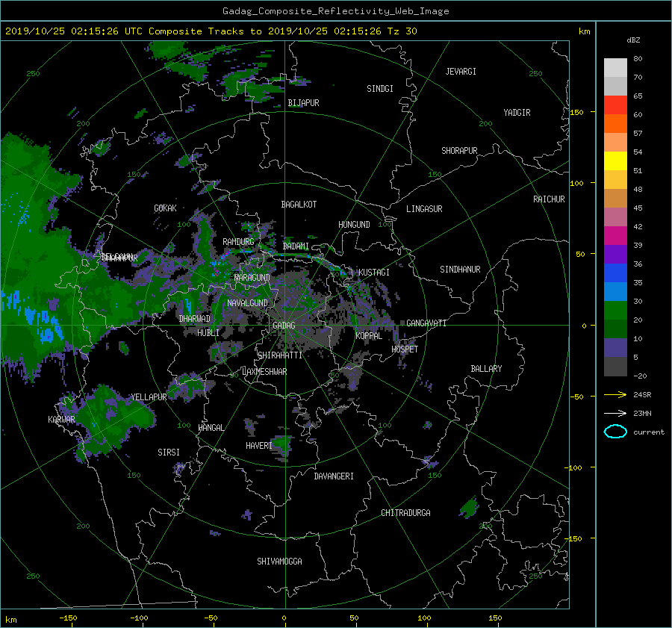The width and height of the screenshot is (672, 628).
Task: Pick the red 60-65 dBZ legend swatch
Action: click(615, 105)
